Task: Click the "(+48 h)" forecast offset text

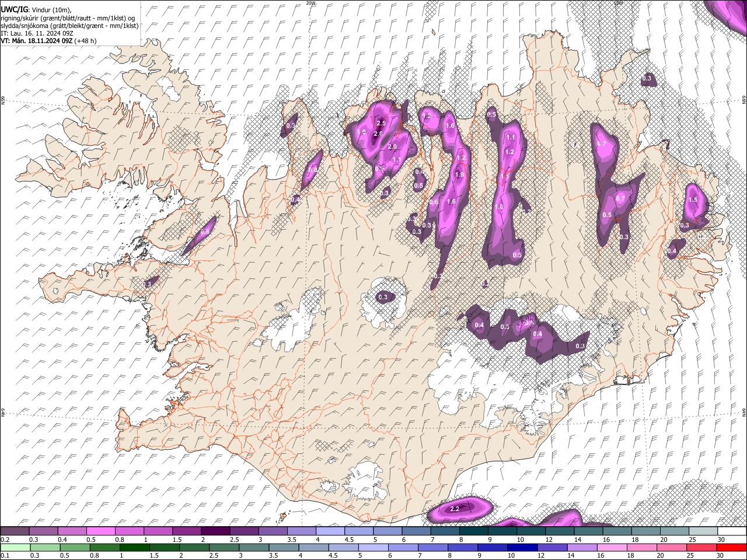Action: coord(86,41)
